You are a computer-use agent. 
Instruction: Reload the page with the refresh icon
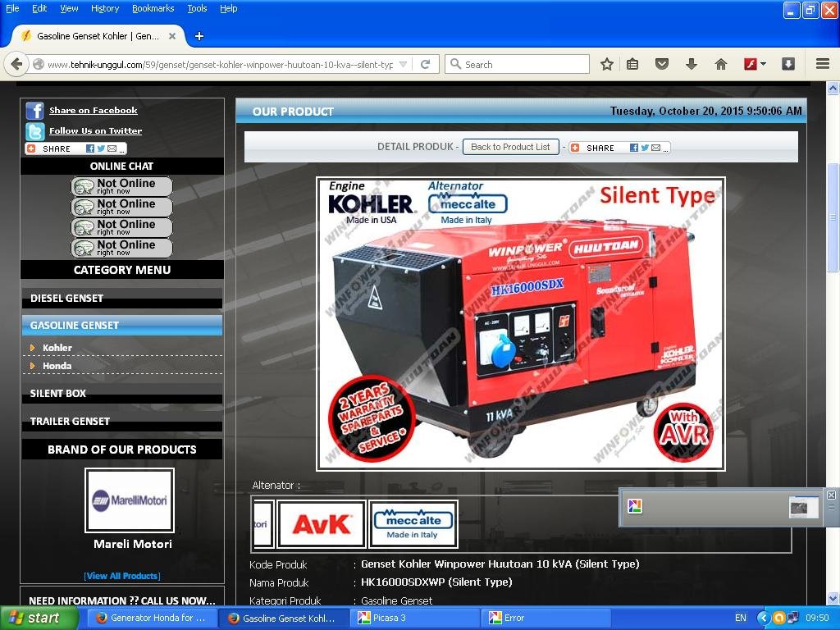coord(426,64)
